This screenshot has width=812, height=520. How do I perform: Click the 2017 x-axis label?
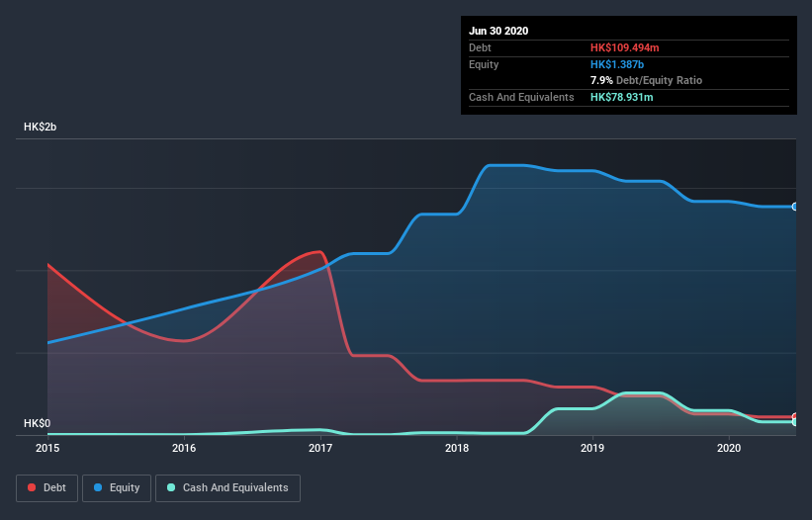(320, 448)
